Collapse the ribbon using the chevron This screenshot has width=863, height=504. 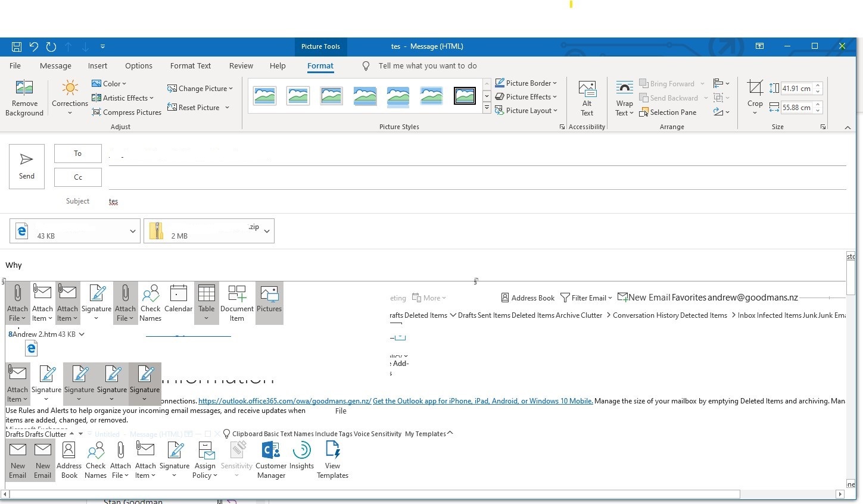pyautogui.click(x=848, y=127)
